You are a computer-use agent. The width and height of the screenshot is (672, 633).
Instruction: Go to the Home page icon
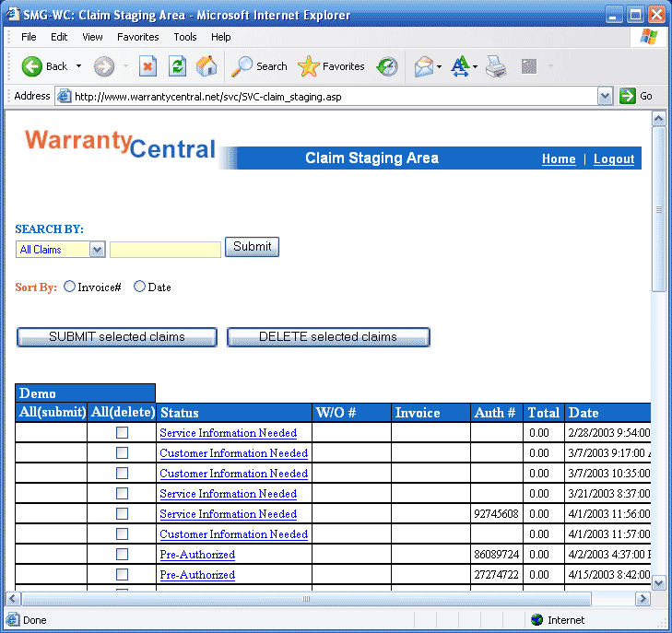[206, 67]
